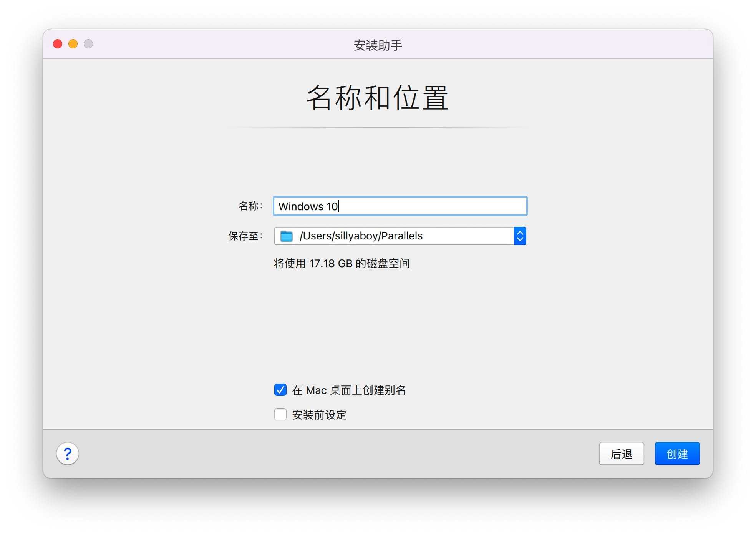Click the greyed-out zoom window button
The image size is (756, 535).
[x=88, y=44]
